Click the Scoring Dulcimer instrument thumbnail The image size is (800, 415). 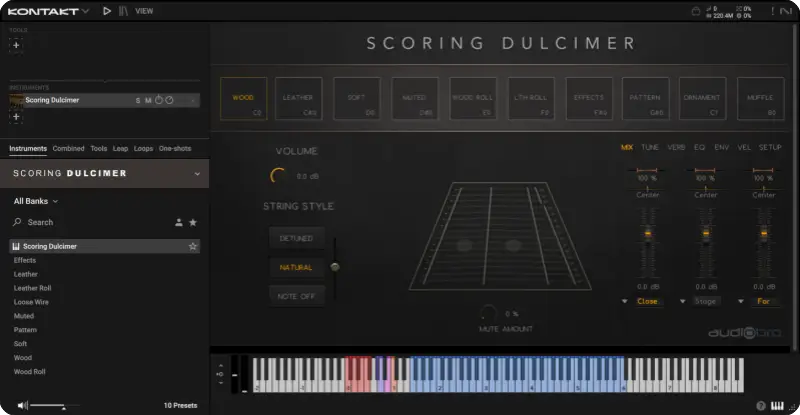pos(16,101)
